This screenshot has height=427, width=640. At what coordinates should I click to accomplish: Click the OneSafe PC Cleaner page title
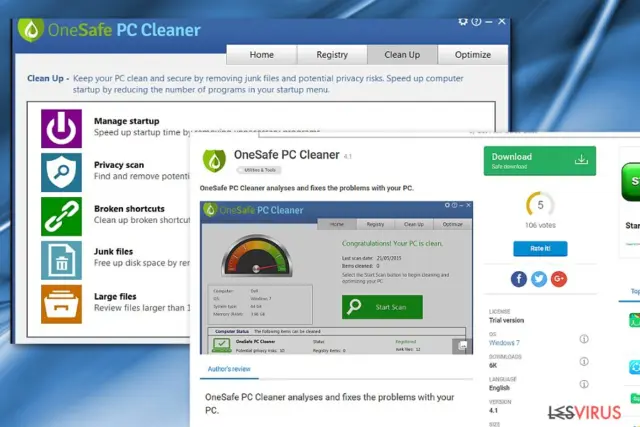pyautogui.click(x=287, y=155)
